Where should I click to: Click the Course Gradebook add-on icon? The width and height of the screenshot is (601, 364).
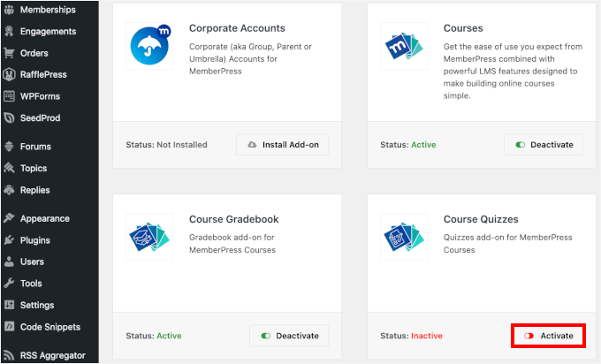point(148,236)
